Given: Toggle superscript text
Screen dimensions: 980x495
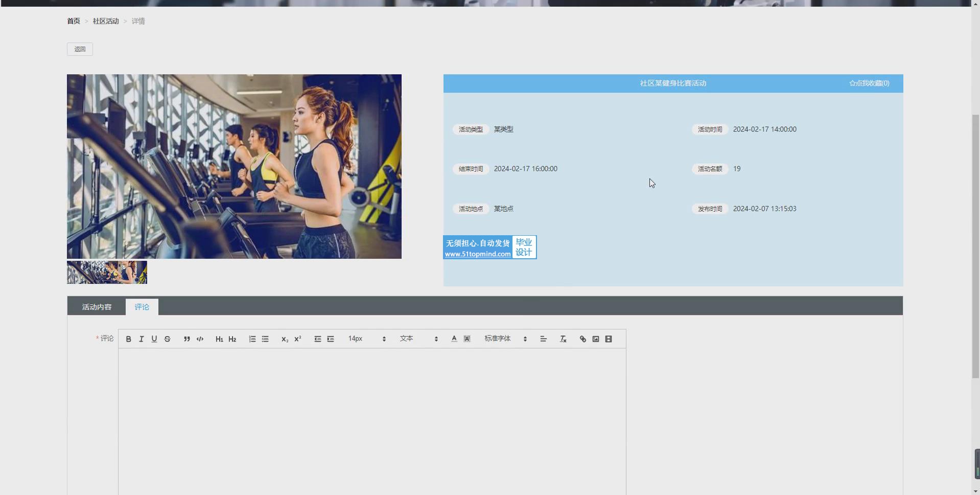Looking at the screenshot, I should [x=298, y=339].
